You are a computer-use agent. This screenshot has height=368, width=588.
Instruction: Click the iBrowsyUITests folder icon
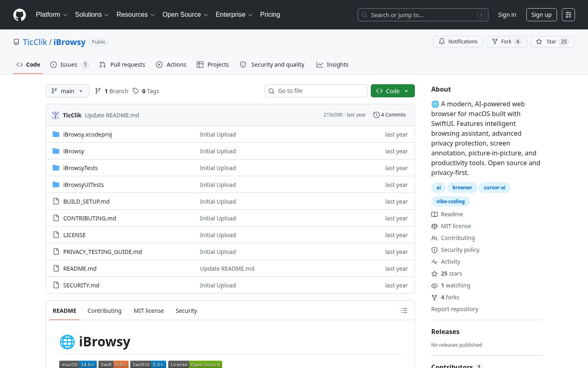[x=56, y=184]
